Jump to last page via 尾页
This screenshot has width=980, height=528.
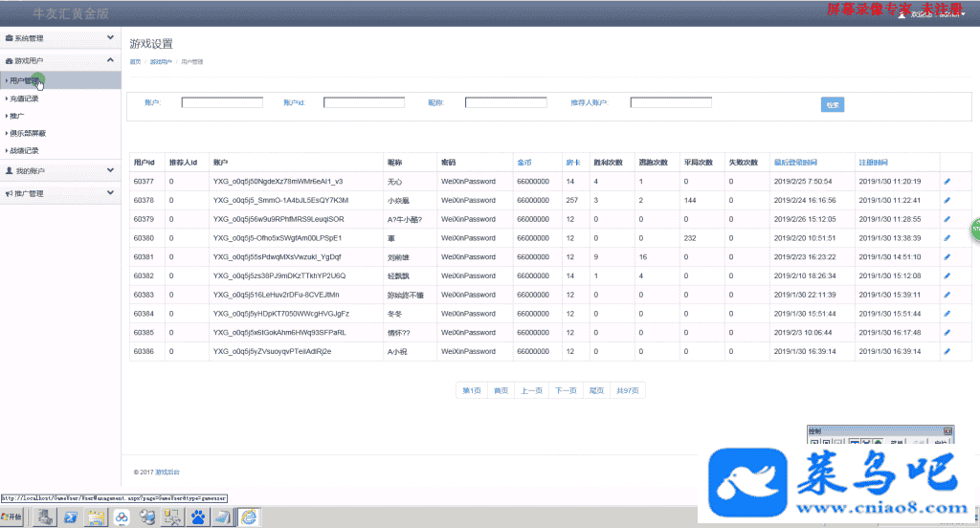[x=596, y=390]
